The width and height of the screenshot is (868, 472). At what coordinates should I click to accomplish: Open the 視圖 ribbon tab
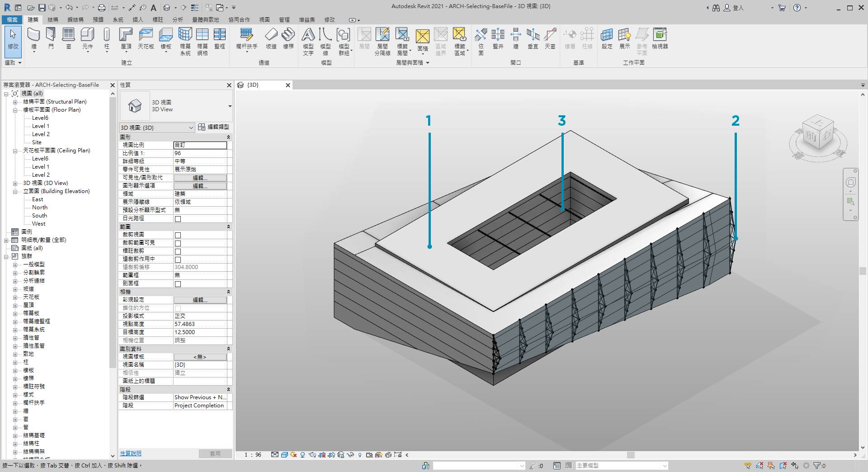(x=264, y=20)
